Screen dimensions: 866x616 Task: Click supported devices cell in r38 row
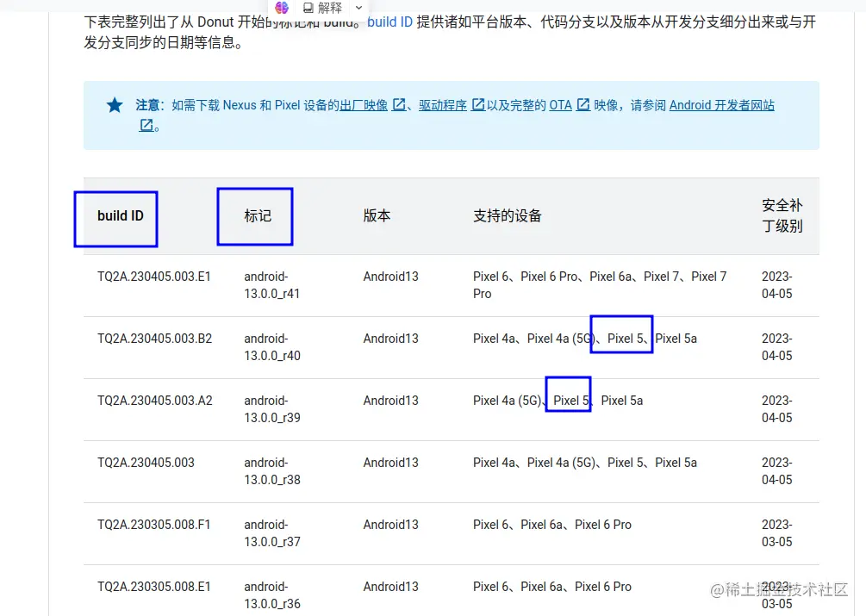pyautogui.click(x=585, y=463)
